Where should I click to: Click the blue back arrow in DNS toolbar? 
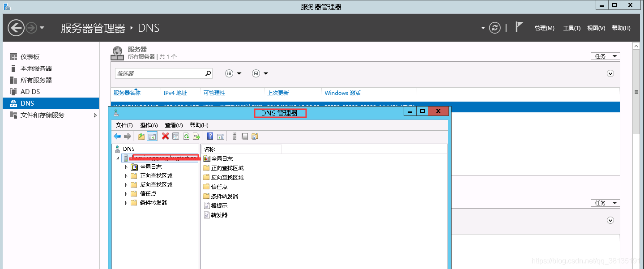(x=117, y=137)
